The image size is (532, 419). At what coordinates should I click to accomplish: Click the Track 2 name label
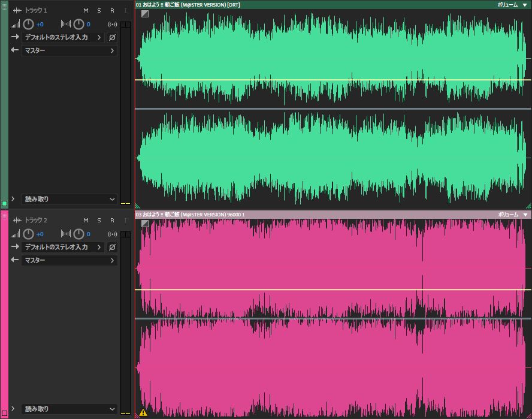click(x=35, y=221)
